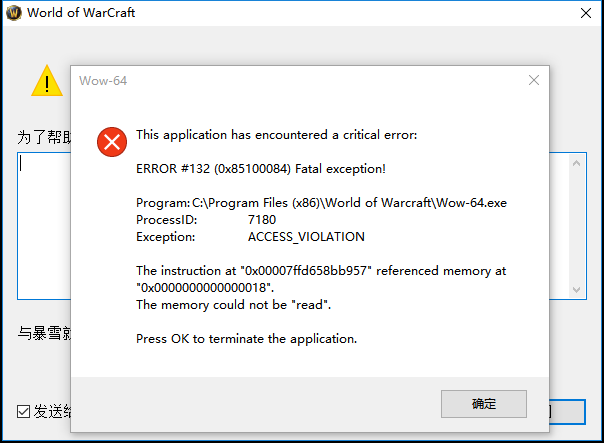Click the vertical scrollbar track of the text area
Screen dimensions: 604x443
(x=577, y=227)
